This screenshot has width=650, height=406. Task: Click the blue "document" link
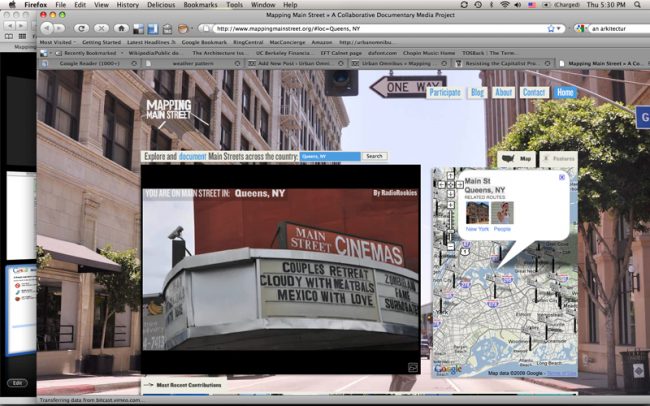(192, 156)
